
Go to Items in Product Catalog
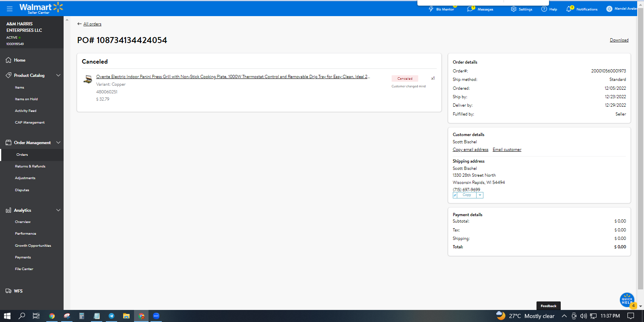20,87
